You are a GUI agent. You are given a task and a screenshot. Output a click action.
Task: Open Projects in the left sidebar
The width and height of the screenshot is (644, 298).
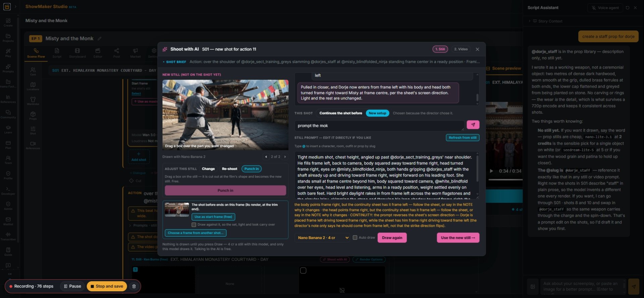coord(8,38)
